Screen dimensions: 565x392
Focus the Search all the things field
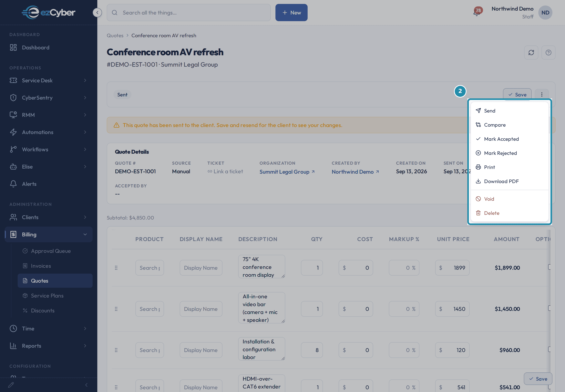point(189,13)
